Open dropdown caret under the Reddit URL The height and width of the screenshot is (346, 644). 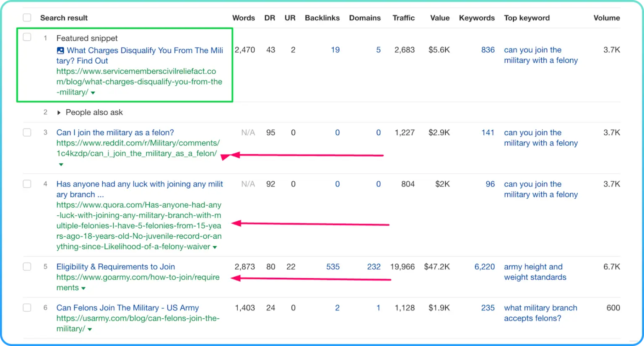click(61, 165)
